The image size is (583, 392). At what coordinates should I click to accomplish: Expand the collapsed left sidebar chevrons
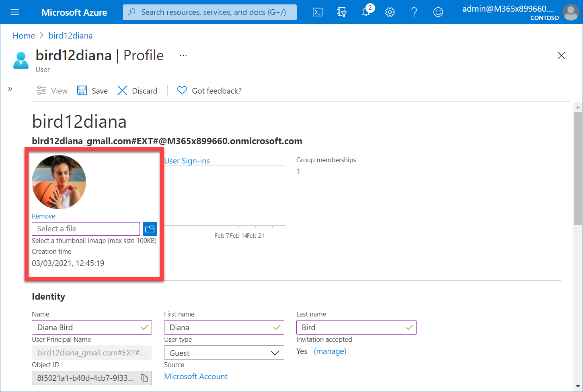pyautogui.click(x=10, y=89)
